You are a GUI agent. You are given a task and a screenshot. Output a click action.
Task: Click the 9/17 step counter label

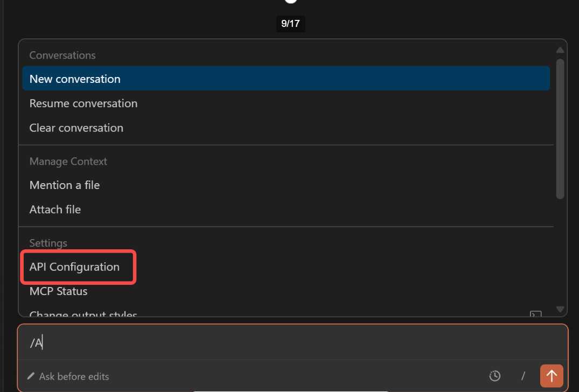pyautogui.click(x=290, y=24)
